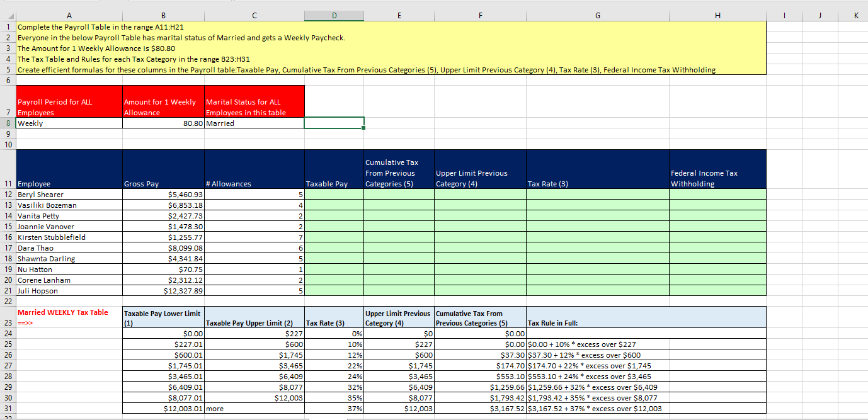Click the Taxable Pay cell for Beryl Shearer
The width and height of the screenshot is (868, 420).
334,195
